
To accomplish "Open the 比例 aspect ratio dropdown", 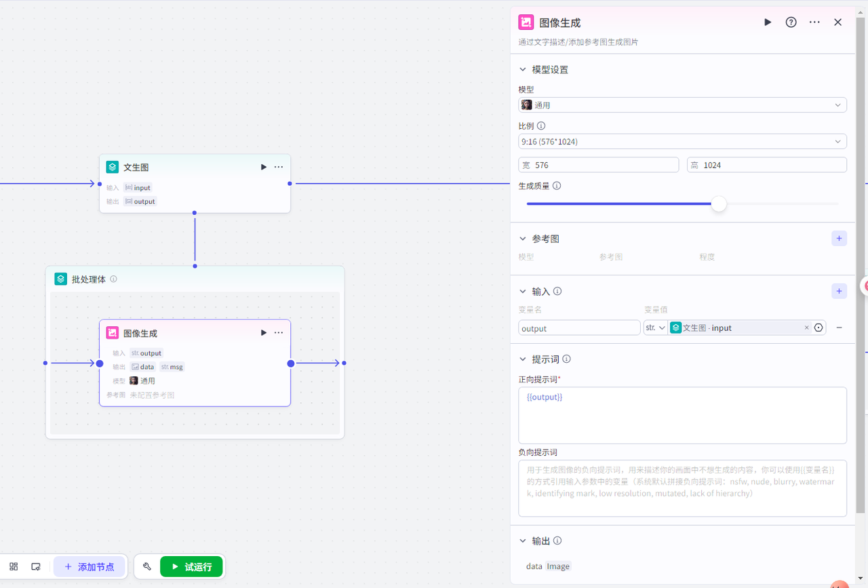I will (x=682, y=142).
